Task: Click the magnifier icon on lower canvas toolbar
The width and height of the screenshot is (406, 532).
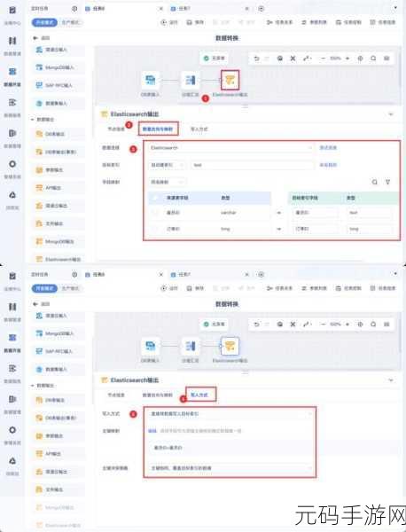Action: pyautogui.click(x=373, y=325)
